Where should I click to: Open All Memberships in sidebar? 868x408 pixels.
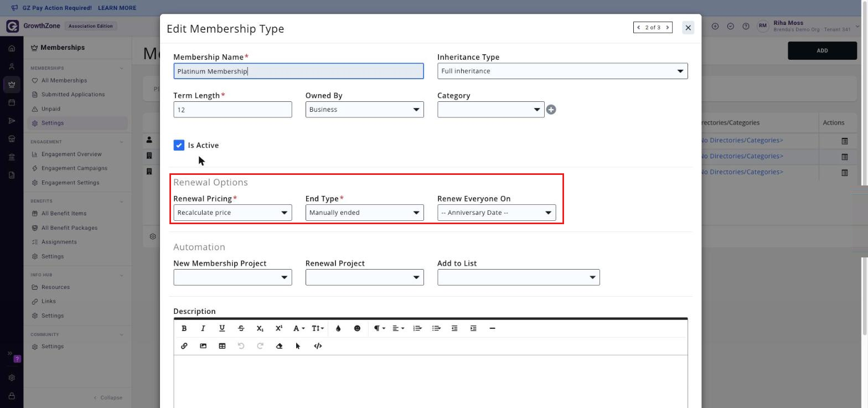point(64,80)
